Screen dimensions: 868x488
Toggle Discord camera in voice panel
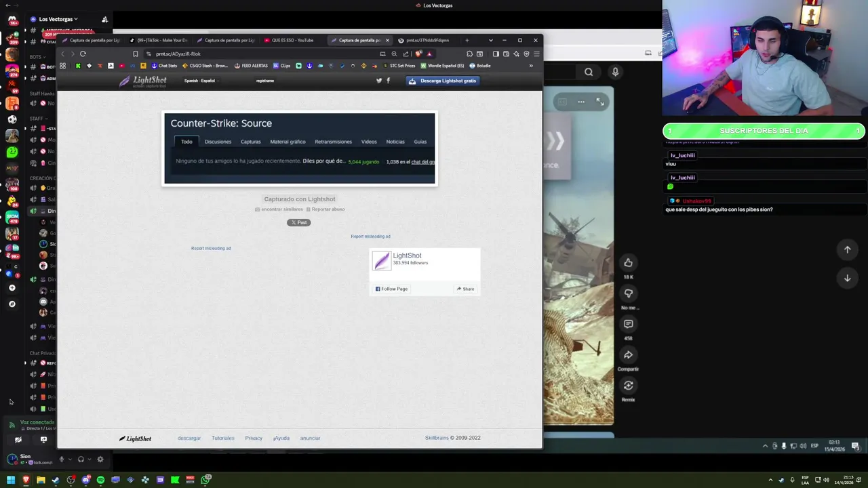click(x=18, y=440)
